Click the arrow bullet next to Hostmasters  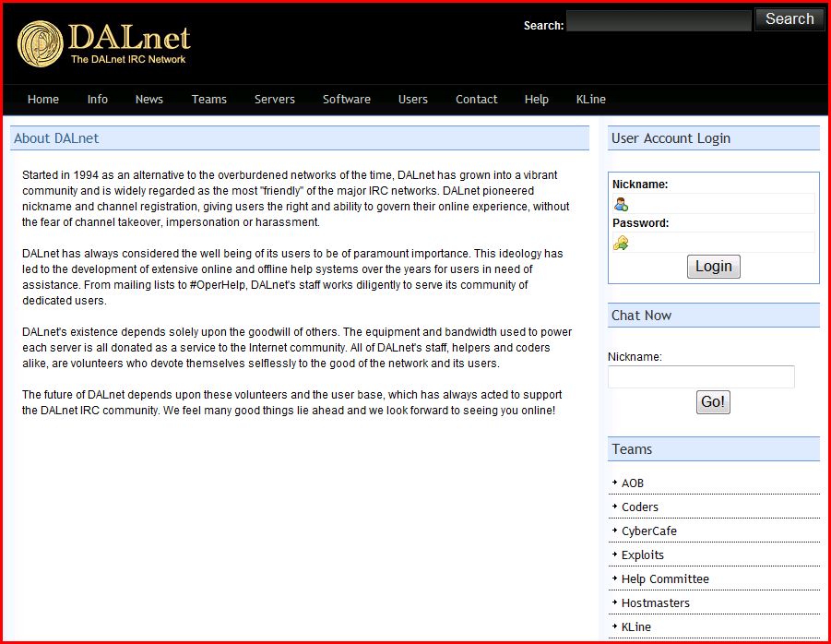coord(615,602)
